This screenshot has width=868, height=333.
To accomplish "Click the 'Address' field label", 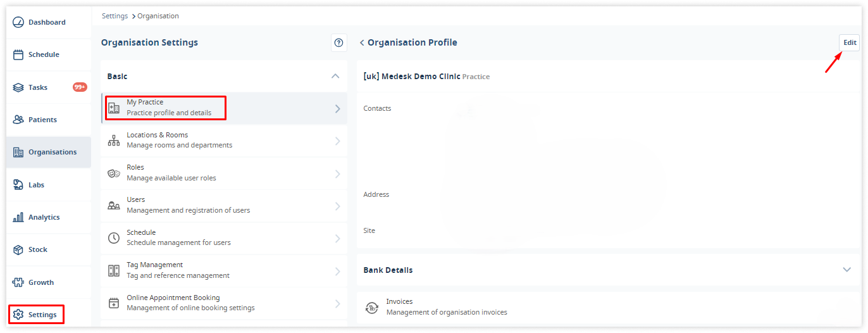I will pyautogui.click(x=376, y=194).
